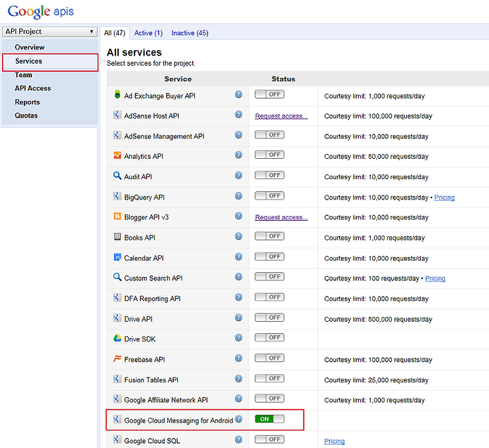Click the Drive SDK triangle icon
This screenshot has width=489, height=448.
point(117,338)
